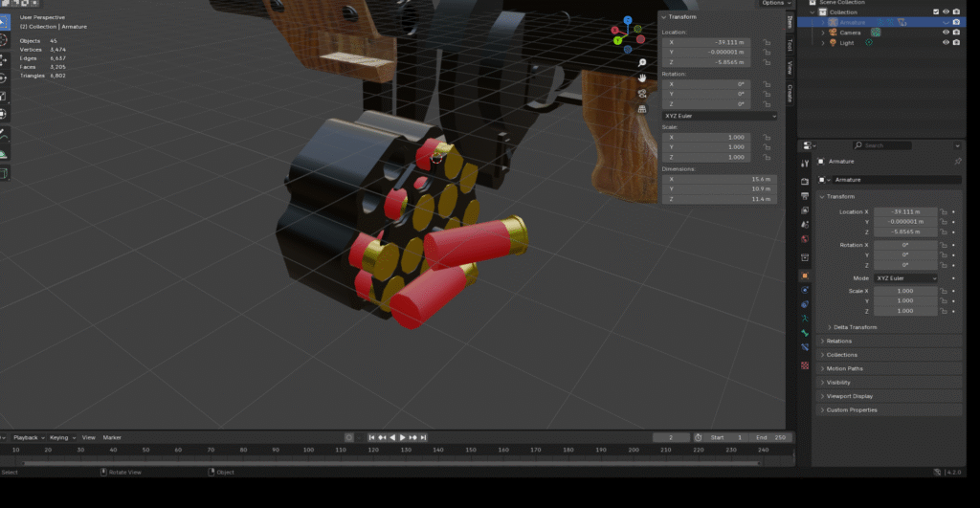Open the XYZ Euler rotation mode dropdown in sidebar
This screenshot has height=508, width=980.
click(720, 116)
